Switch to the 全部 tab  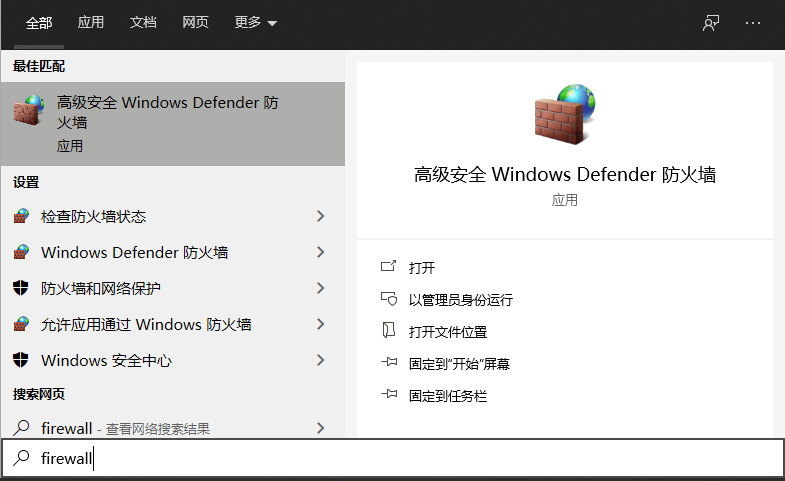(x=39, y=23)
